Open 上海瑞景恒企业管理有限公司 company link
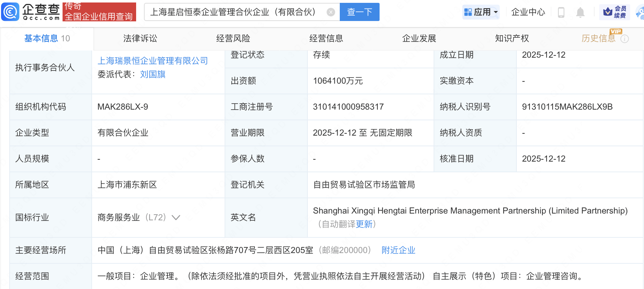The image size is (644, 289). point(152,61)
